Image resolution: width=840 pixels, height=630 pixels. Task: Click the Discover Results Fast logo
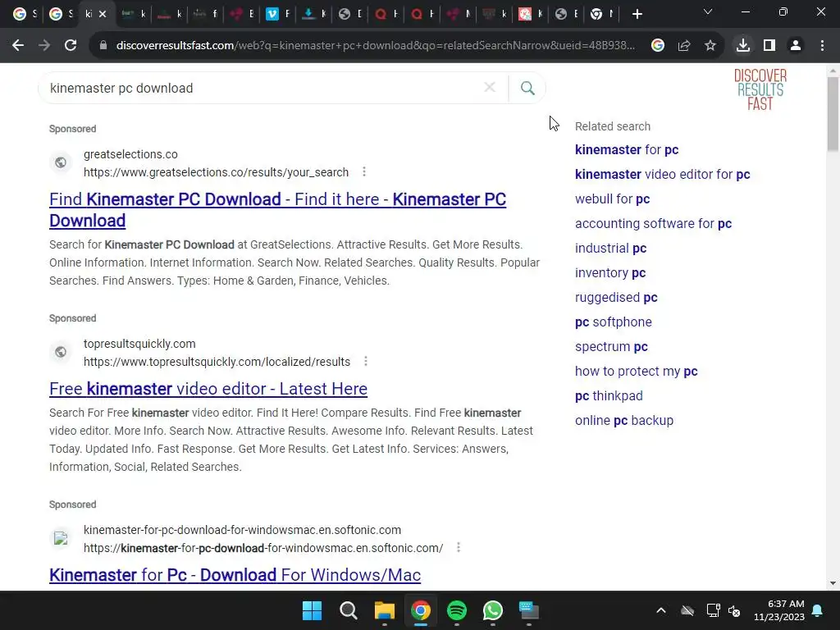click(760, 89)
